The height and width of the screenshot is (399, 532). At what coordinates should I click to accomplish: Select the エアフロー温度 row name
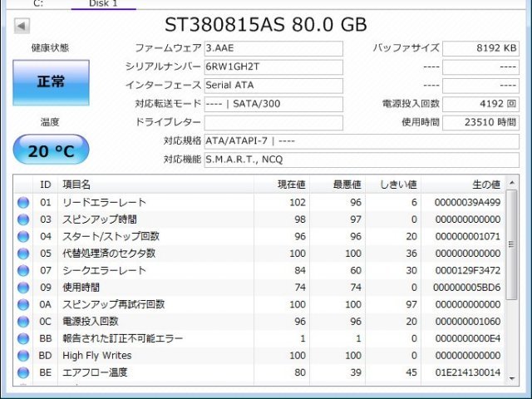95,372
